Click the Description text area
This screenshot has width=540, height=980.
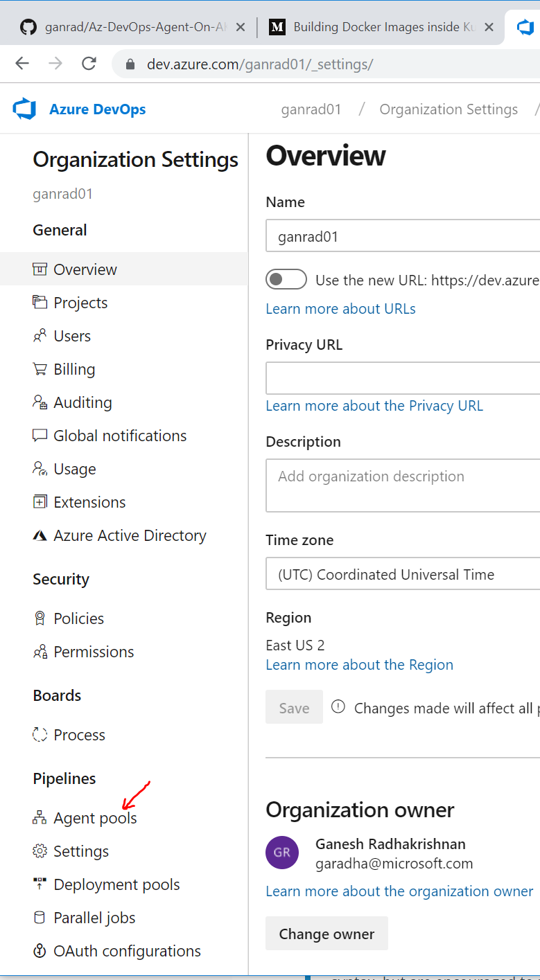(x=402, y=486)
